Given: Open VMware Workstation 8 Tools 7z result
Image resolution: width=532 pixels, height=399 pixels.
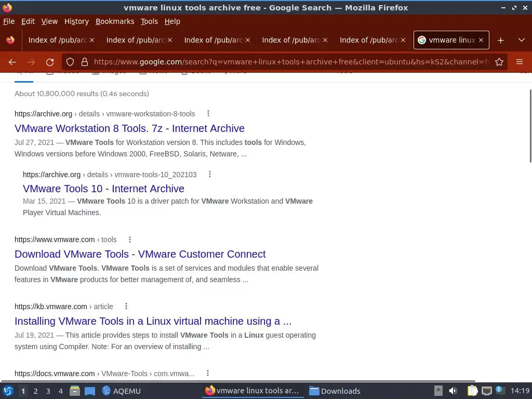Looking at the screenshot, I should pyautogui.click(x=129, y=128).
